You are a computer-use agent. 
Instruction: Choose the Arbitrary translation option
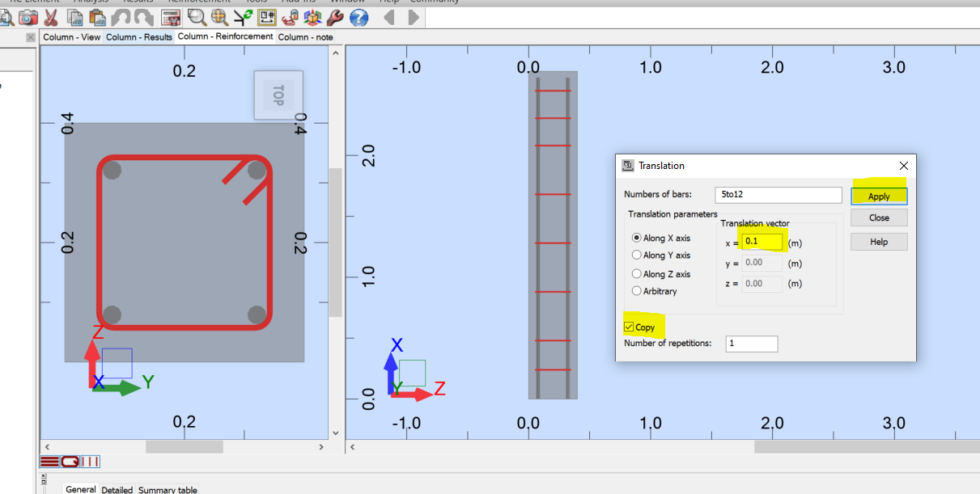tap(637, 291)
